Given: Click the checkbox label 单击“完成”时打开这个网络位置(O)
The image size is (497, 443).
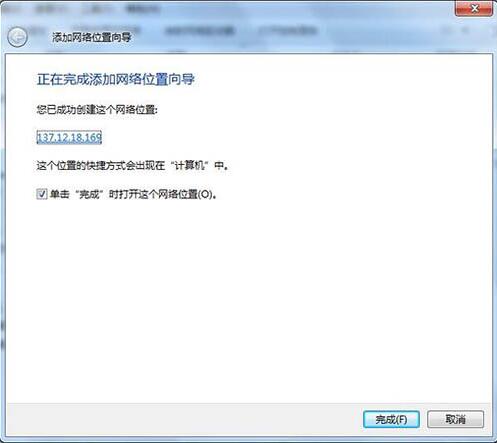Looking at the screenshot, I should (133, 194).
